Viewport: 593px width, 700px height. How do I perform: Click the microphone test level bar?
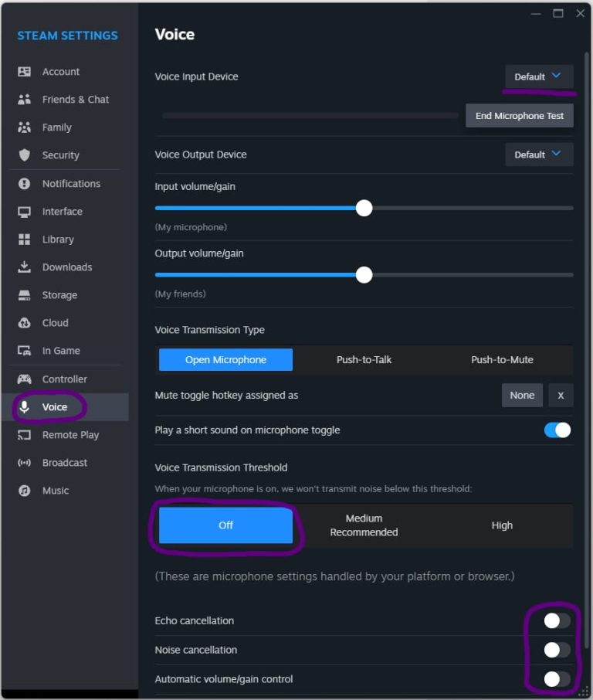(310, 116)
